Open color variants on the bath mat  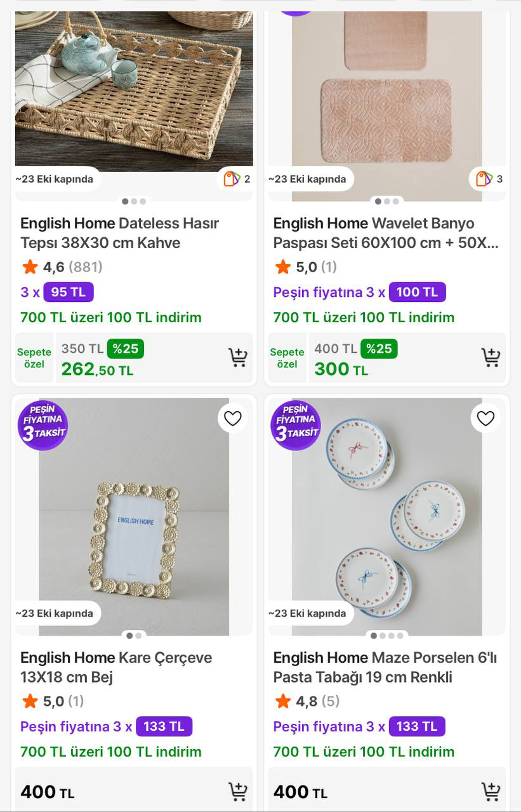click(x=489, y=179)
